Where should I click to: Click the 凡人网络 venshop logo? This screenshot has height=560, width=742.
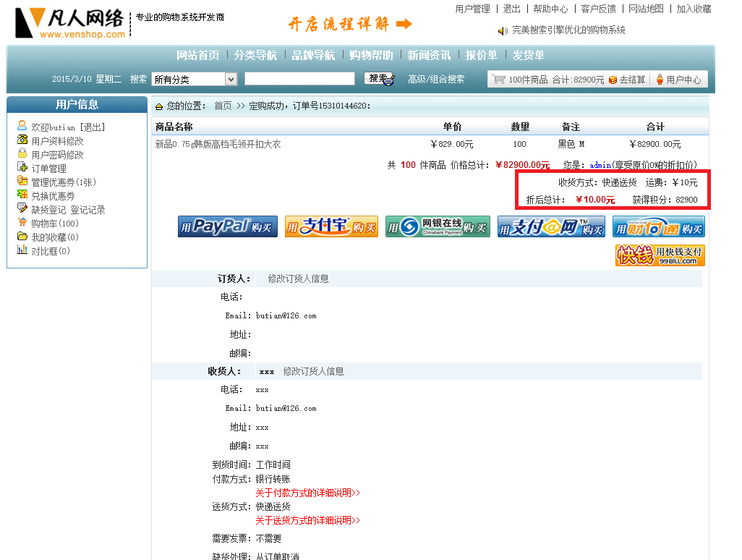[x=70, y=23]
